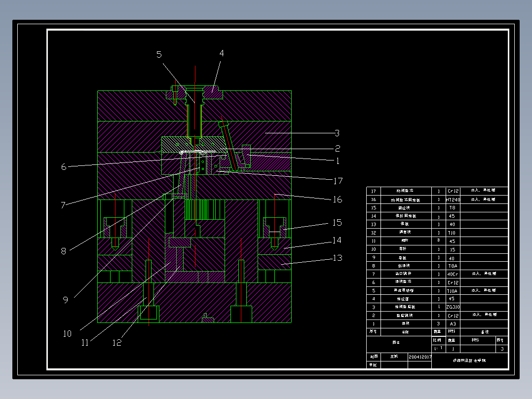The image size is (532, 399).
Task: Click callout number 12 below the drawing
Action: pyautogui.click(x=116, y=343)
